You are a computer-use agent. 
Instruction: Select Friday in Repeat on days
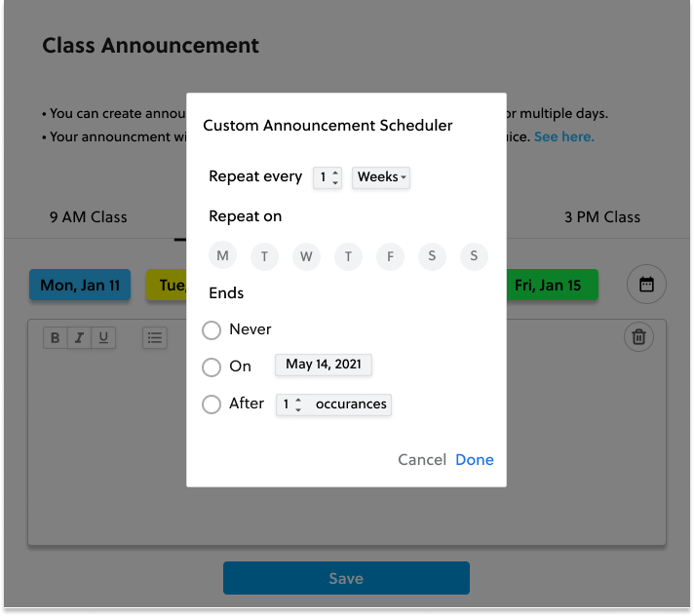390,256
